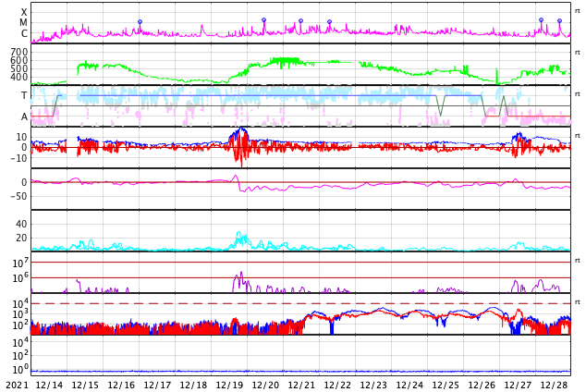
Task: Click the '700' axis tick label
Action: pos(19,52)
